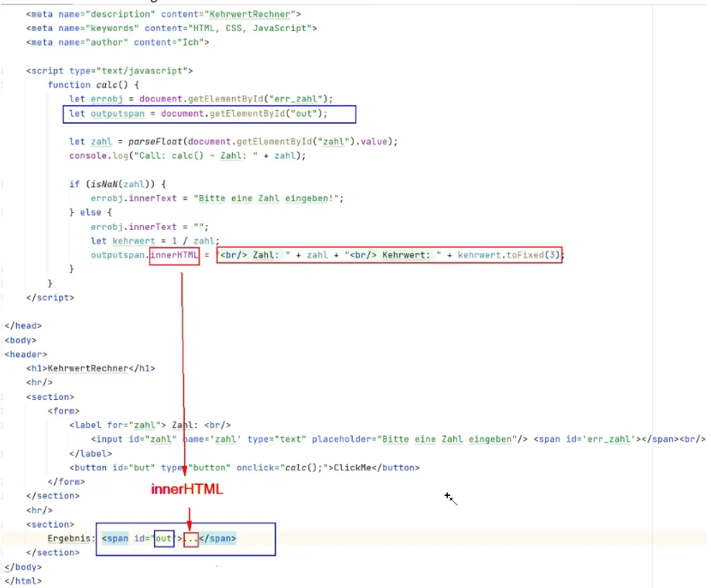This screenshot has width=711, height=588.
Task: Click the "Ergebnis:" text in the section
Action: pos(72,538)
